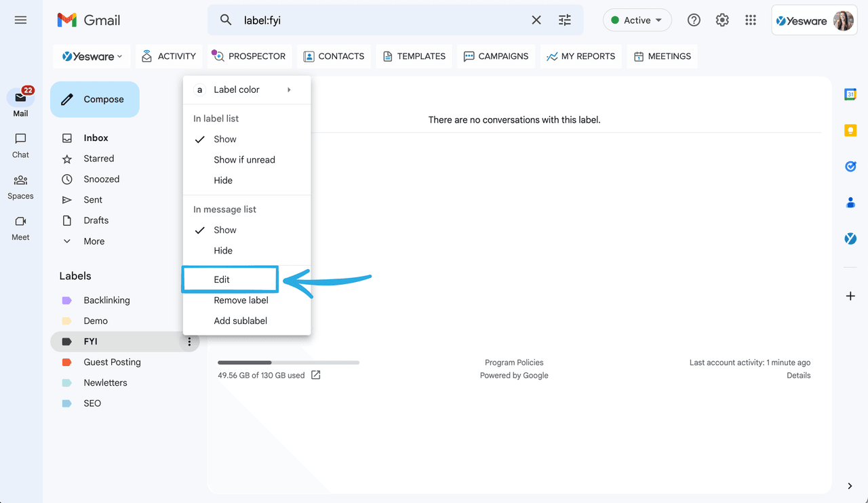This screenshot has height=503, width=868.
Task: Open search filter options icon
Action: tap(565, 20)
